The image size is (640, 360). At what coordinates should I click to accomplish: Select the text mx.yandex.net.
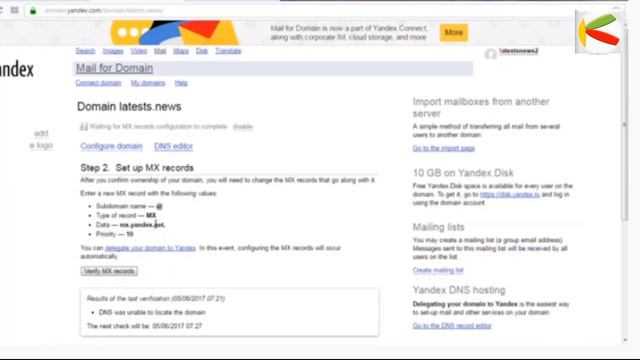coord(142,225)
